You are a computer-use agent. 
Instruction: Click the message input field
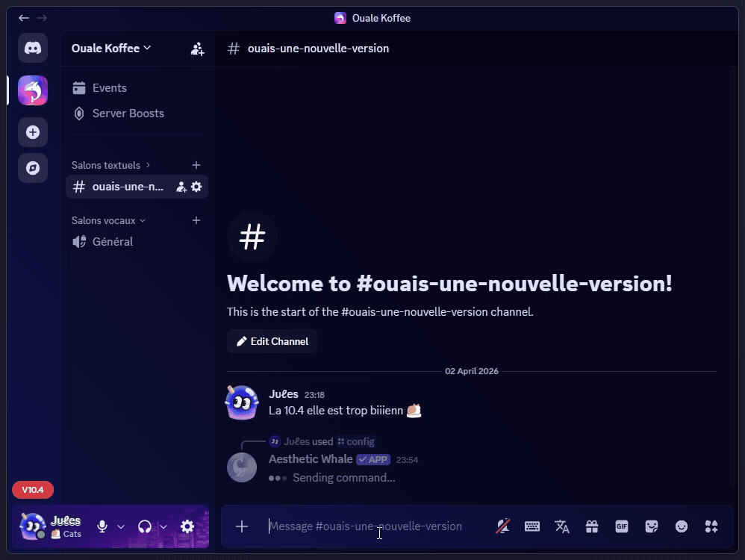click(373, 526)
